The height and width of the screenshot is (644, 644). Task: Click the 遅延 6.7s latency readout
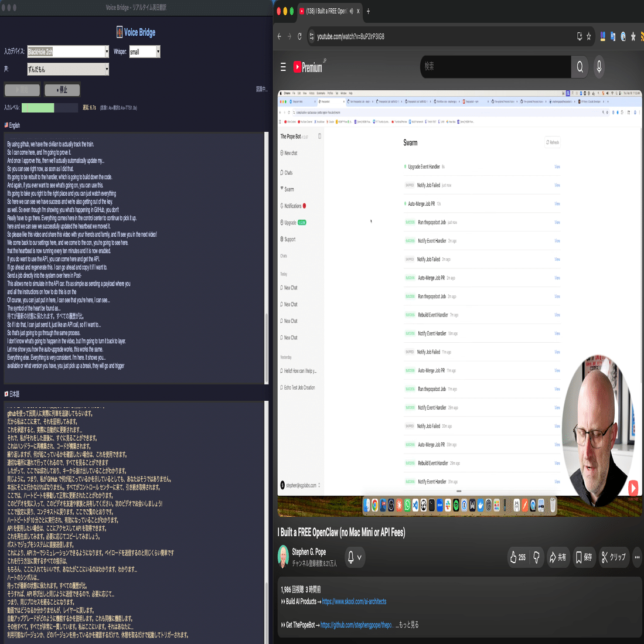click(89, 108)
